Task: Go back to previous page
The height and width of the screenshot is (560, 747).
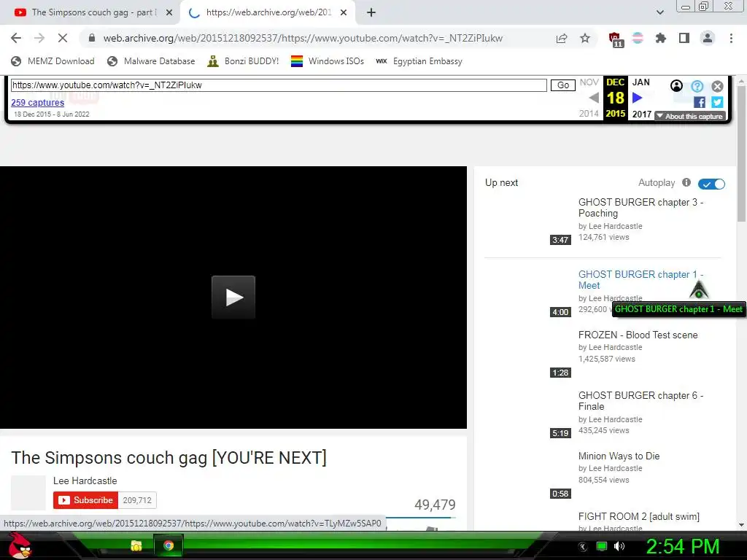Action: [x=16, y=38]
